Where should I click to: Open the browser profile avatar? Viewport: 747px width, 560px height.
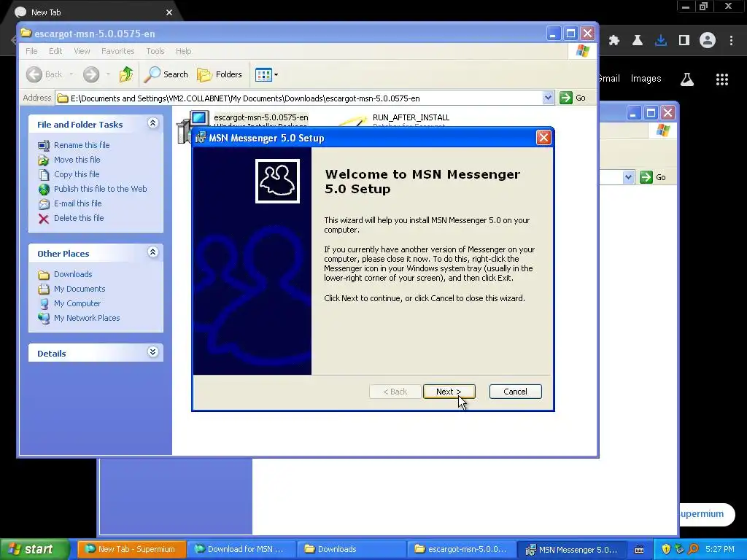[708, 41]
